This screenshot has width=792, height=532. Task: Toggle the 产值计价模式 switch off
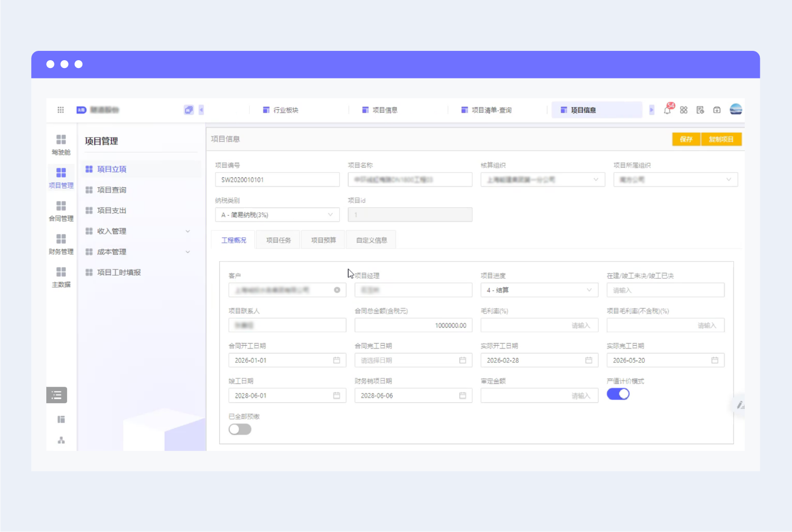(x=618, y=394)
